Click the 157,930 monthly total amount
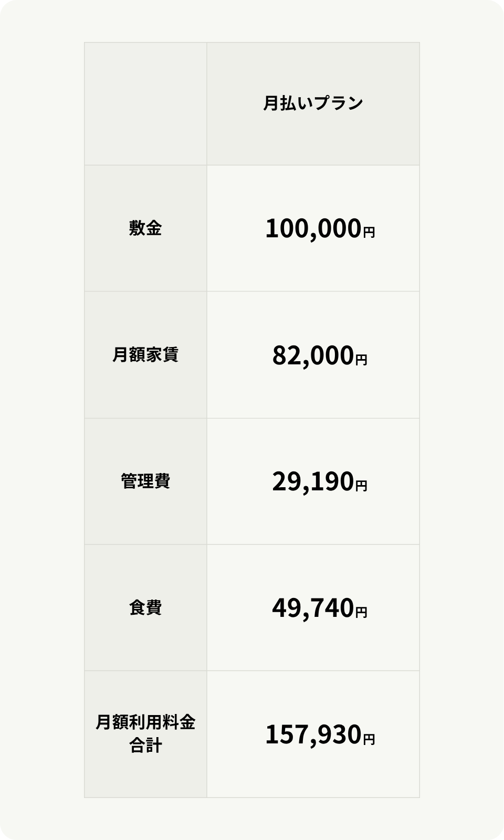504x840 pixels. (313, 734)
